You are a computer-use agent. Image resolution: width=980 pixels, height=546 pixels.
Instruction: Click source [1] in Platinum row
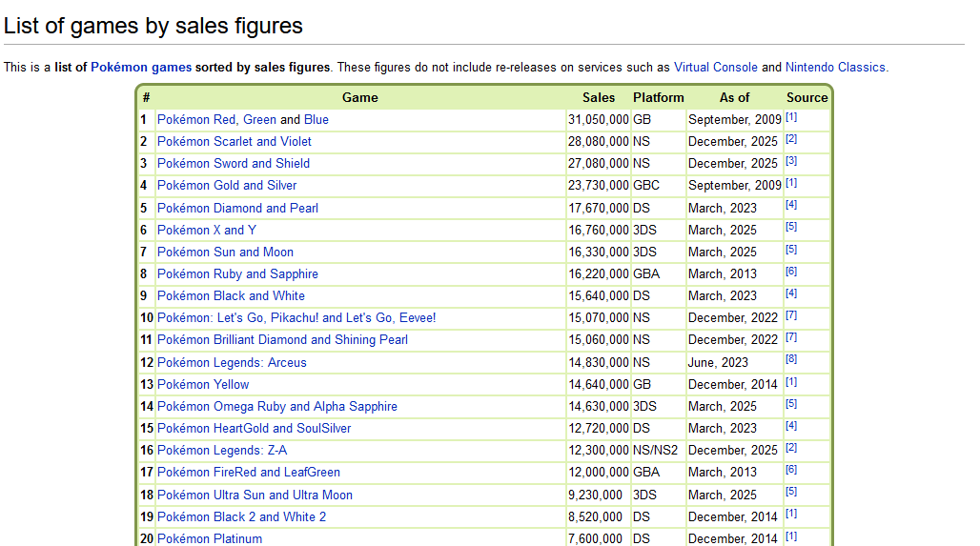pos(791,536)
